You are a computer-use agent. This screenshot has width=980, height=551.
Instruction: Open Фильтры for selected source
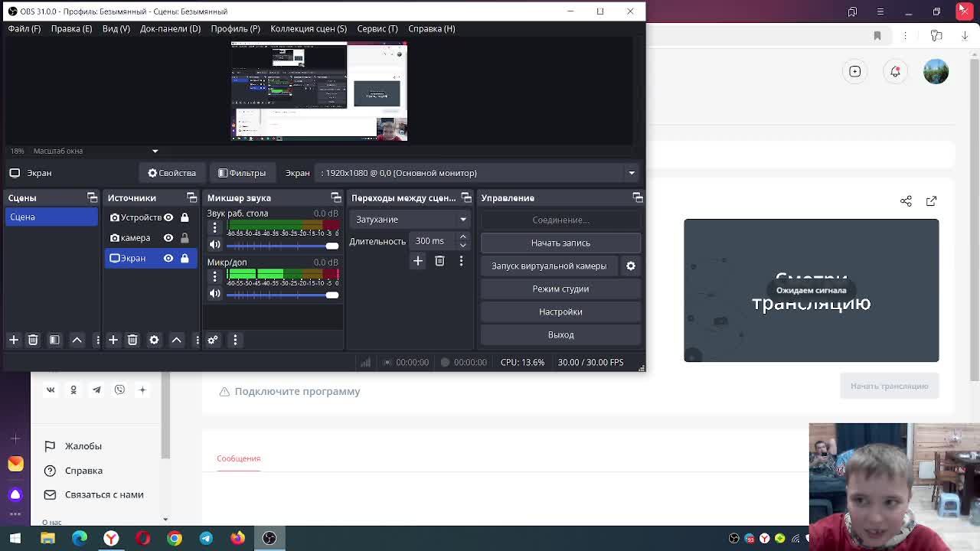coord(242,173)
